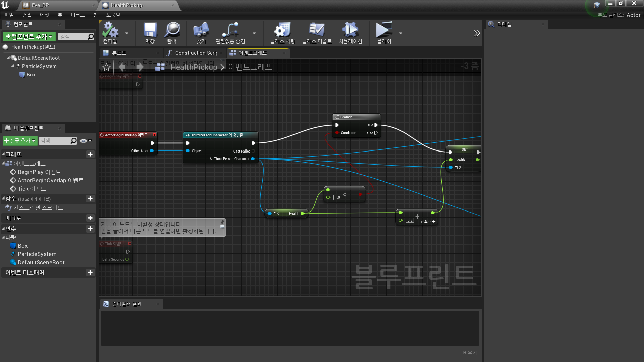
Task: Select the 탐색 browse icon in the toolbar
Action: click(172, 33)
